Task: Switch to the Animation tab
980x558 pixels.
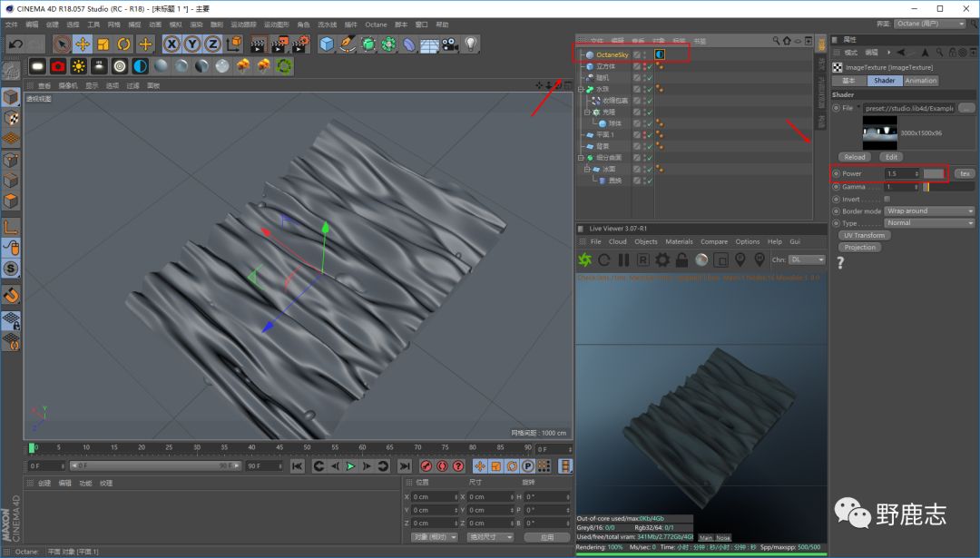Action: 920,81
